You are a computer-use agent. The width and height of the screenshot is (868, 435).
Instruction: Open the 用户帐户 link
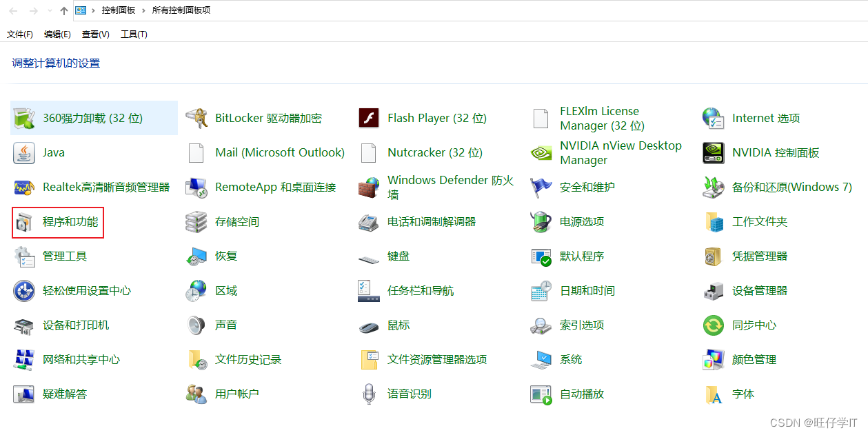click(x=237, y=394)
